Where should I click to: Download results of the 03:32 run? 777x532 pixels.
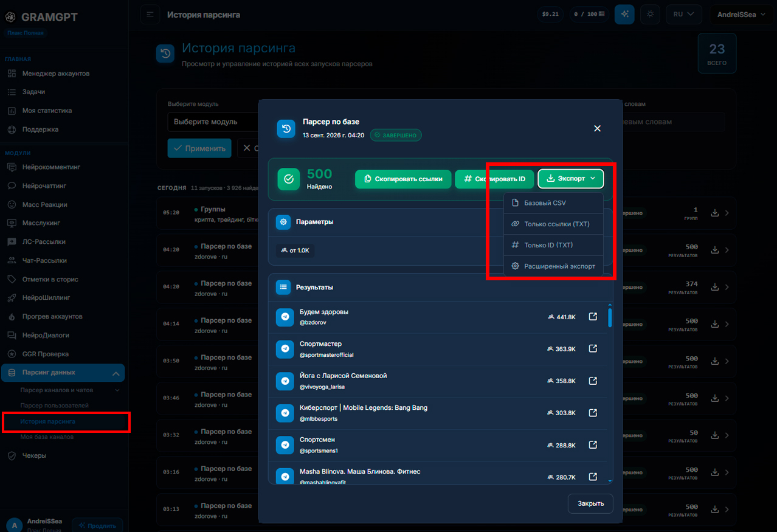[715, 435]
